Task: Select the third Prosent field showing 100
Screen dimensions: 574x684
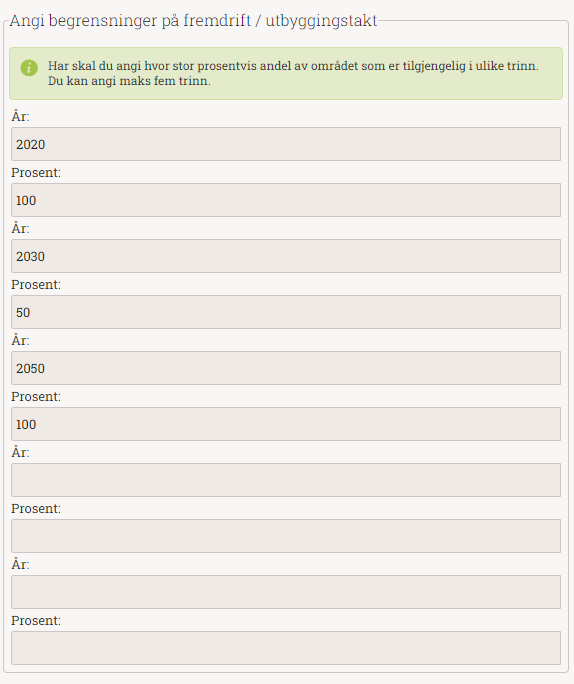Action: click(x=286, y=424)
